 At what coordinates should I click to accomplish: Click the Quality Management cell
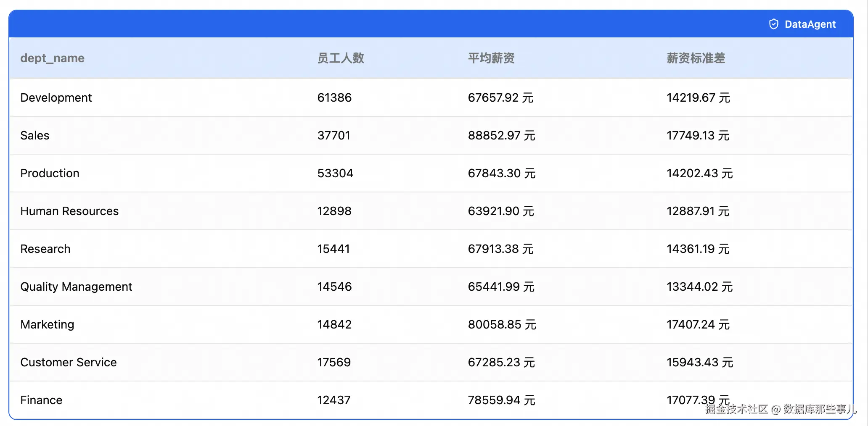click(76, 287)
